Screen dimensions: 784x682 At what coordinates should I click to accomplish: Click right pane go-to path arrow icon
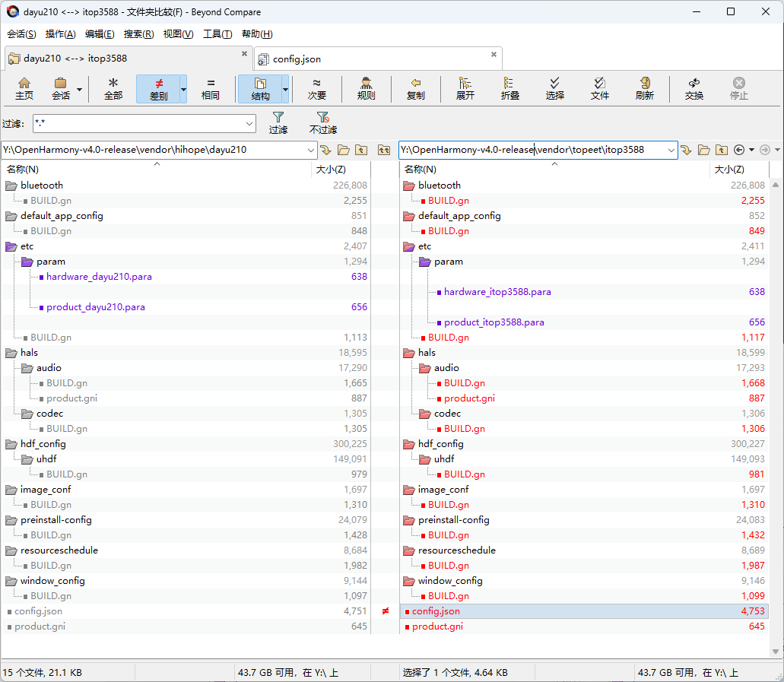687,150
